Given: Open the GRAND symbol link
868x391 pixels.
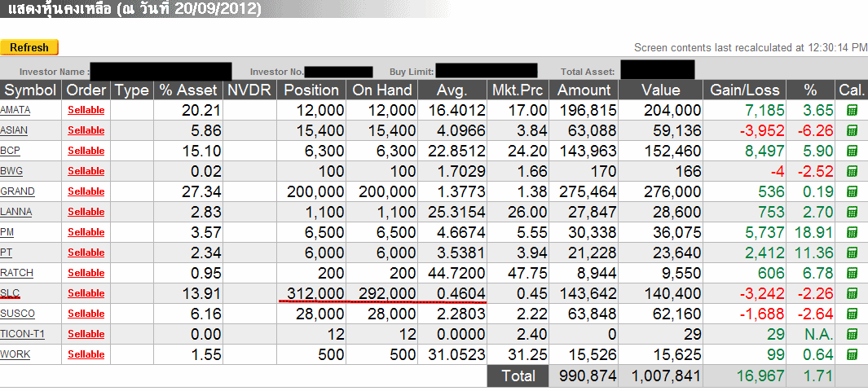Looking at the screenshot, I should (x=18, y=191).
